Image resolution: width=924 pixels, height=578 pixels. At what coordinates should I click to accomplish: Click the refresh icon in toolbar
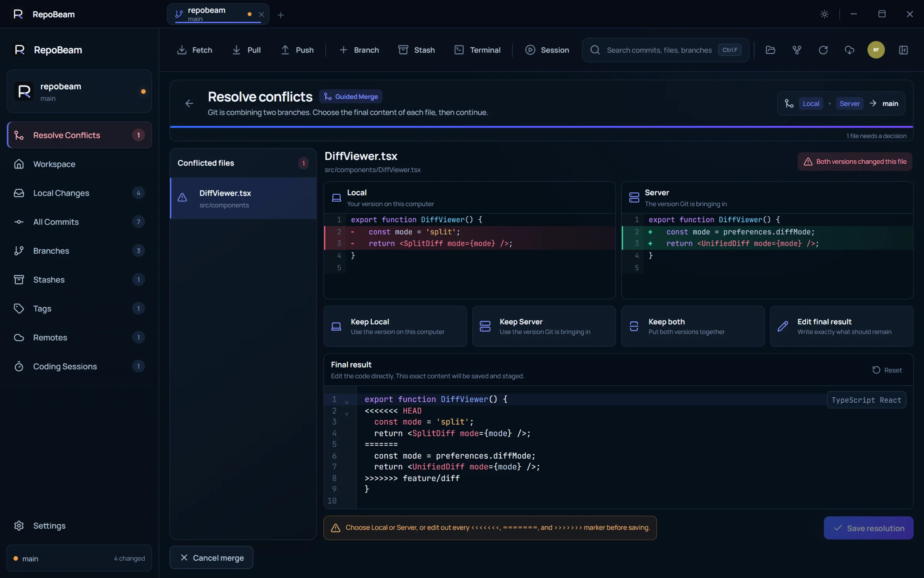(823, 50)
